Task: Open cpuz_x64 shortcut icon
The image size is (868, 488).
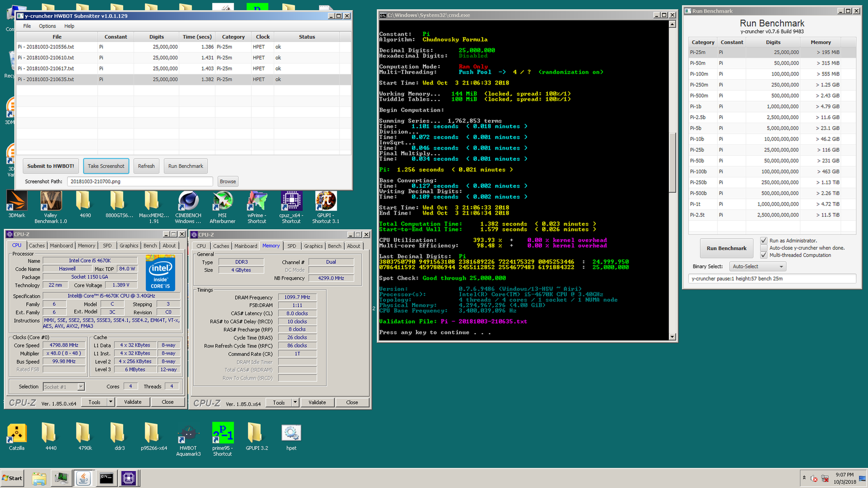Action: (291, 207)
